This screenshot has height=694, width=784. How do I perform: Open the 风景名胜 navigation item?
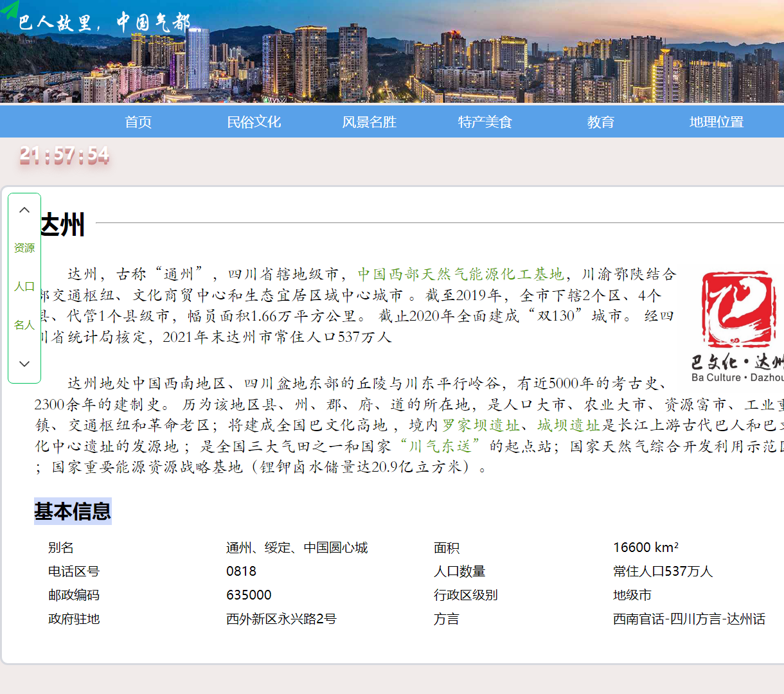(370, 121)
